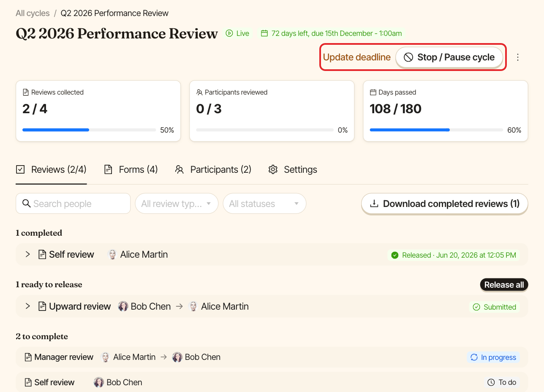Switch to the Reviews (2/4) tab
The height and width of the screenshot is (392, 544).
tap(51, 169)
